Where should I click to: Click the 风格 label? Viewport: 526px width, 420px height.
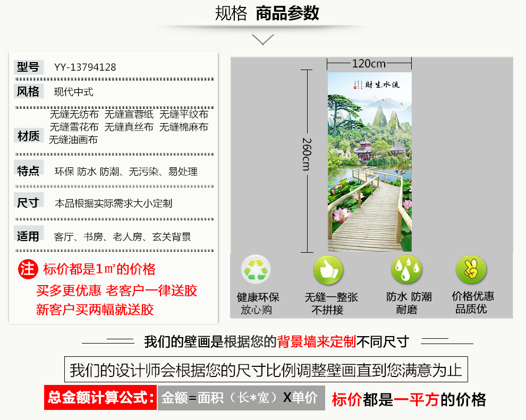29,91
